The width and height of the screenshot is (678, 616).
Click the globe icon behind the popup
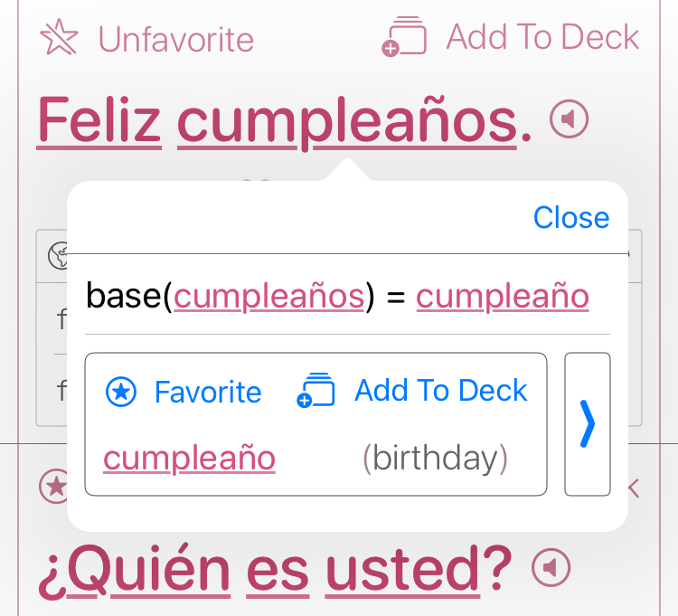59,257
